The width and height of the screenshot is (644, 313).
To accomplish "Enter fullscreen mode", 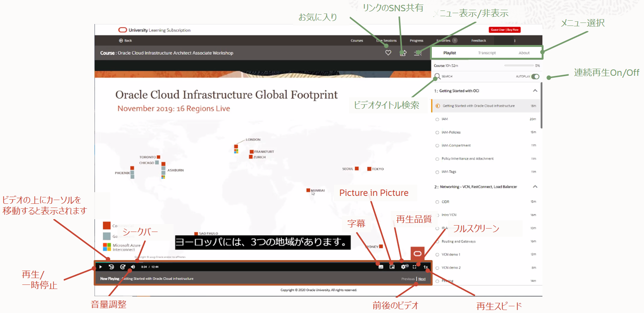I will point(415,267).
